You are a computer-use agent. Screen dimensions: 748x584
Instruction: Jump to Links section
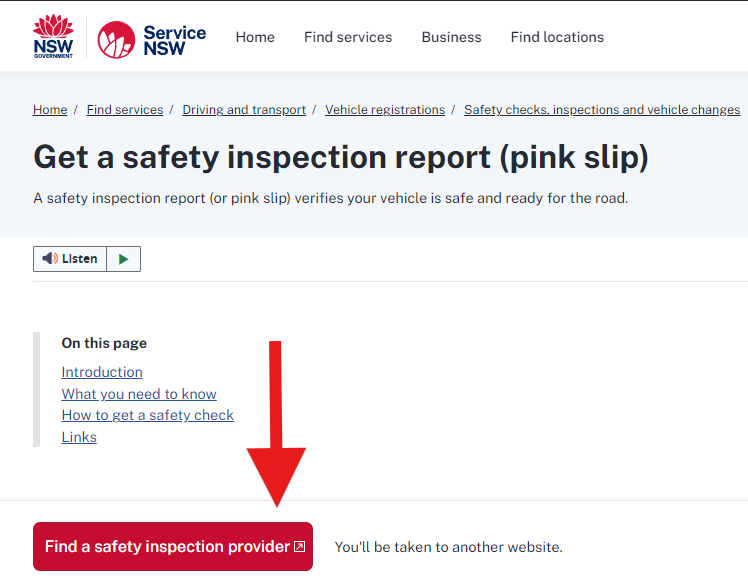[79, 437]
